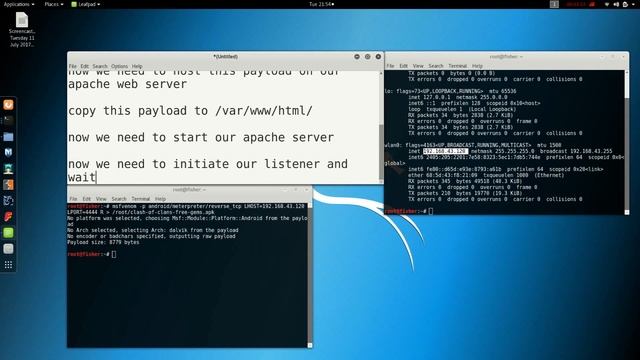The image size is (640, 360).
Task: Launch Firefox from the dock
Action: 8,105
